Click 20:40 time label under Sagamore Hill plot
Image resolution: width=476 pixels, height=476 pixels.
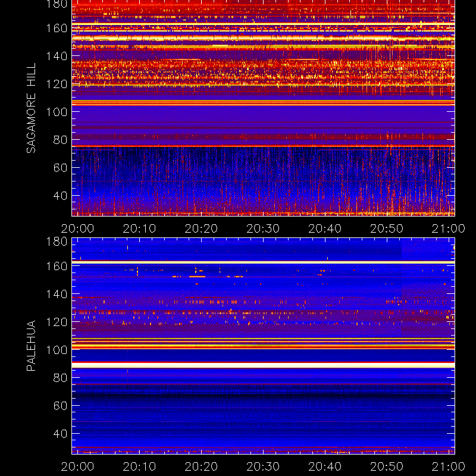(325, 228)
